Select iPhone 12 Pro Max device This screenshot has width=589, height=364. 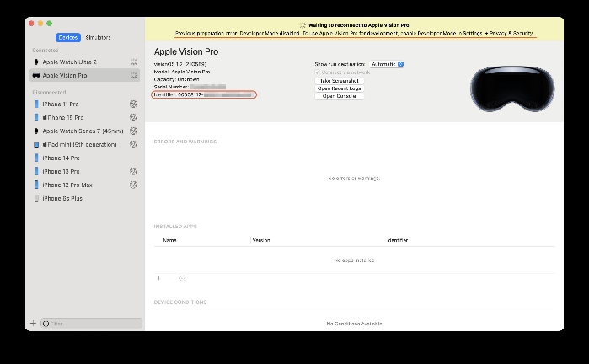pyautogui.click(x=84, y=185)
